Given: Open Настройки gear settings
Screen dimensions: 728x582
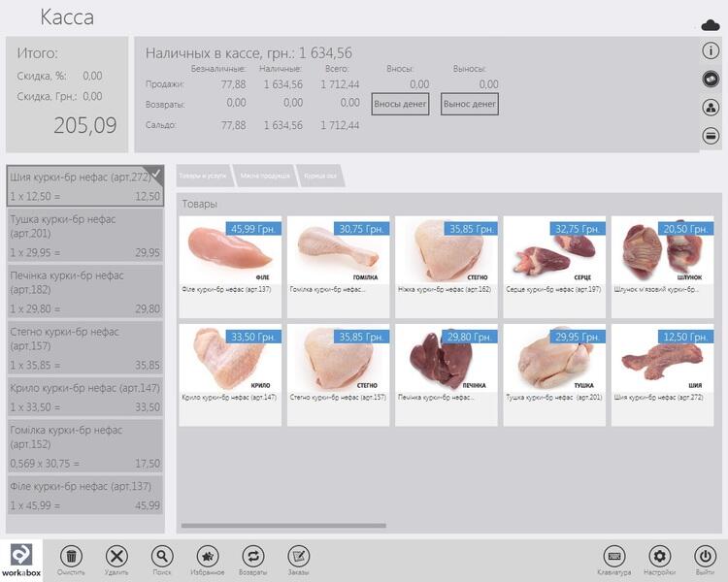Looking at the screenshot, I should 660,556.
